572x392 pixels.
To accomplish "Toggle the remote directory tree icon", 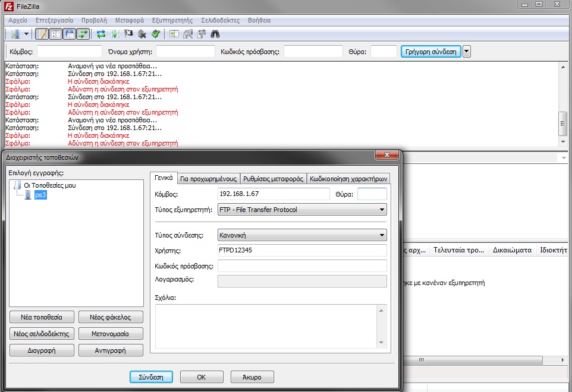I will (70, 34).
